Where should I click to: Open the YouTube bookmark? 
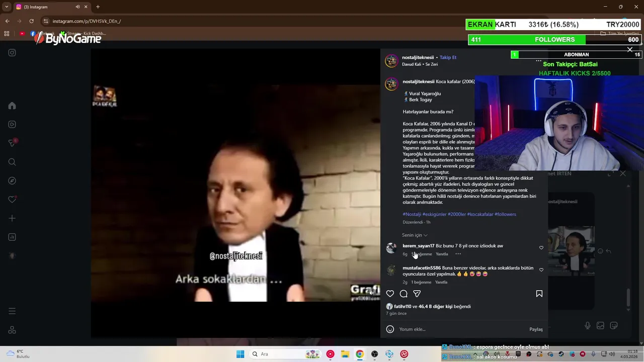(x=22, y=34)
